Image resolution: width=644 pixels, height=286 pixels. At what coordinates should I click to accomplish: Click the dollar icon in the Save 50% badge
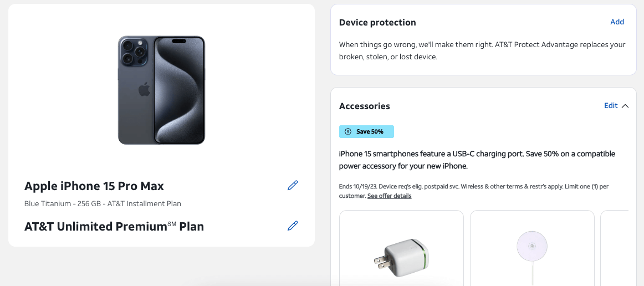348,132
